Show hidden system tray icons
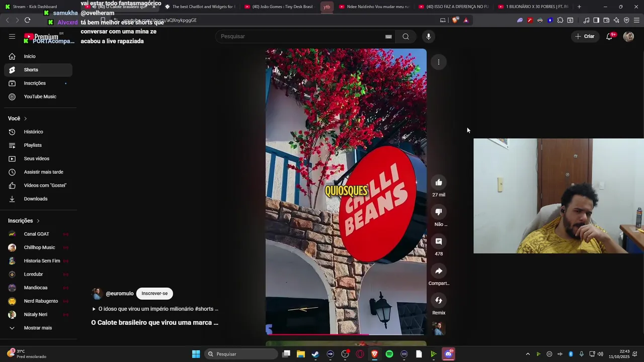Image resolution: width=644 pixels, height=362 pixels. (528, 354)
